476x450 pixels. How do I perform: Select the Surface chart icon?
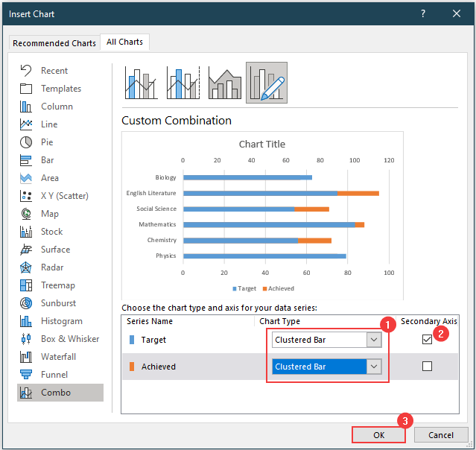[26, 250]
